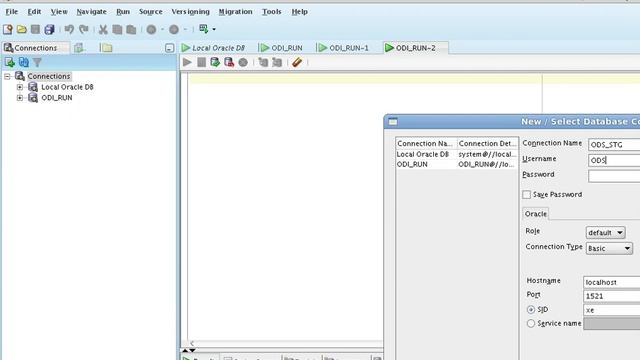Switch to ODI_RUN worksheet tab

pyautogui.click(x=282, y=48)
